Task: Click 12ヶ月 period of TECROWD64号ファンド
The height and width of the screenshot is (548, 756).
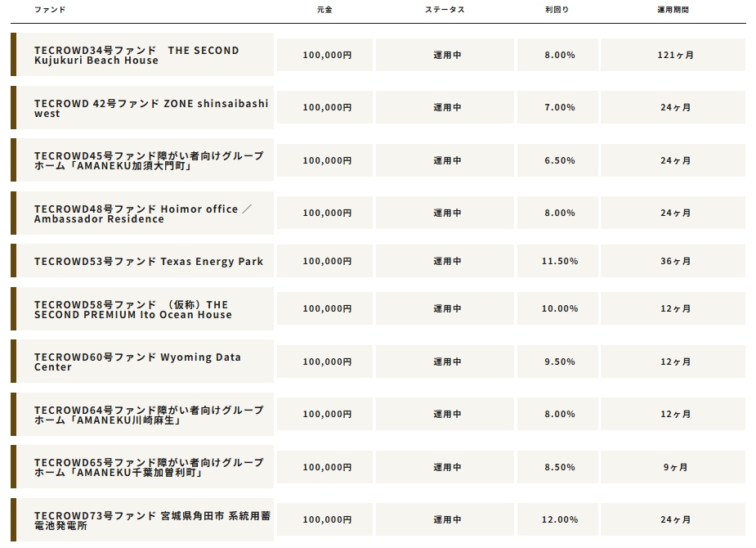Action: pos(673,414)
